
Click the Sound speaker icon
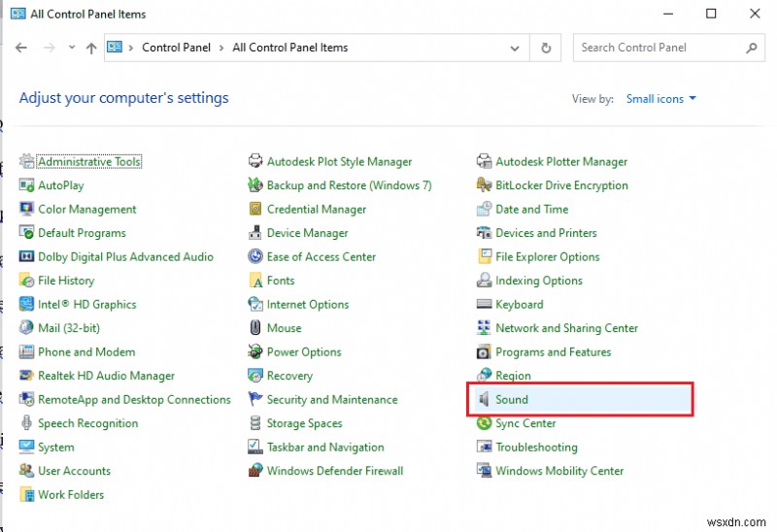485,400
